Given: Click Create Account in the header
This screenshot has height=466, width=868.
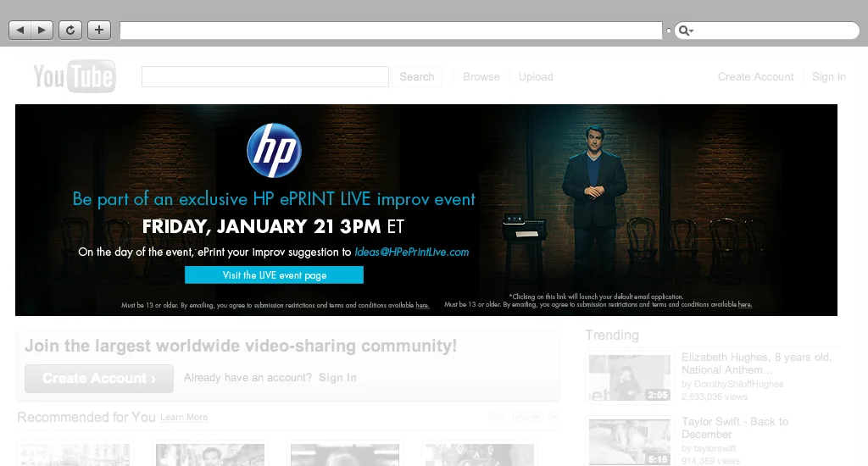Looking at the screenshot, I should pos(755,76).
